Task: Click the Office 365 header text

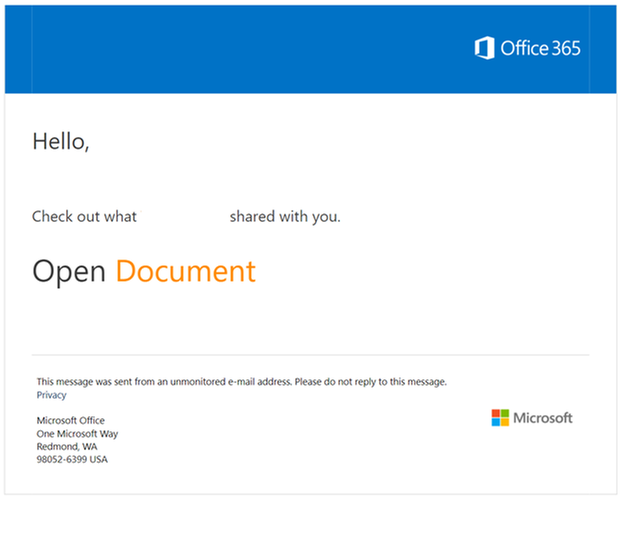Action: coord(540,48)
